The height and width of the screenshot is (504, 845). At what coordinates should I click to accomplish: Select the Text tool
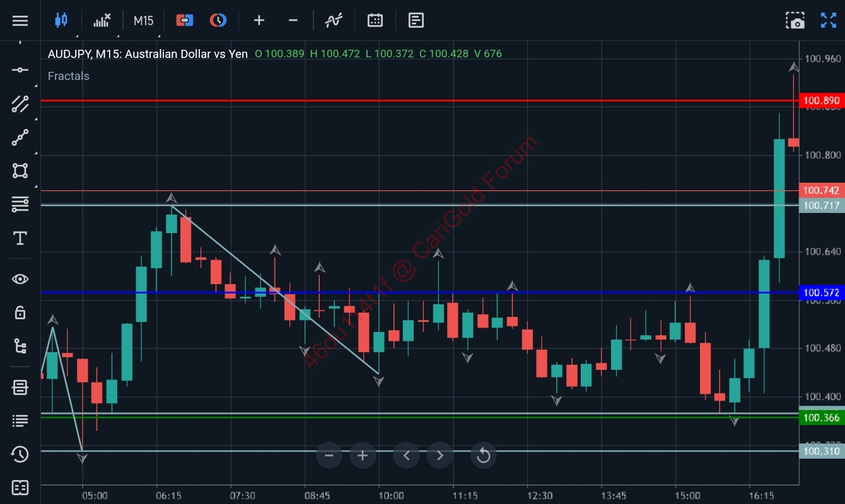[x=20, y=238]
